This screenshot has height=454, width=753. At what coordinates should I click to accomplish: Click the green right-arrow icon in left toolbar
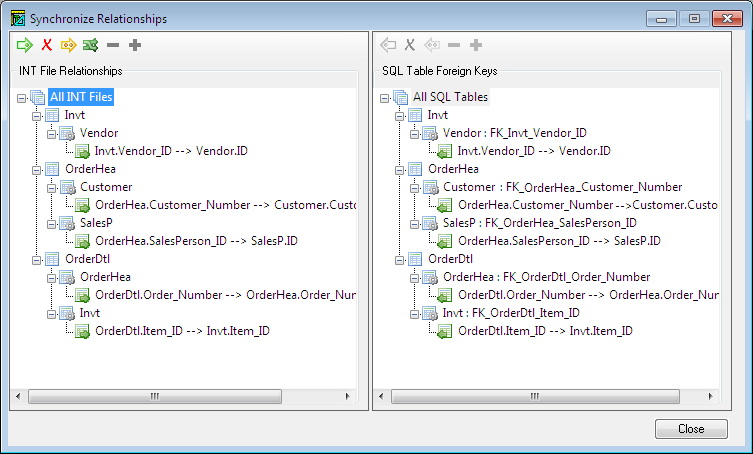[24, 45]
